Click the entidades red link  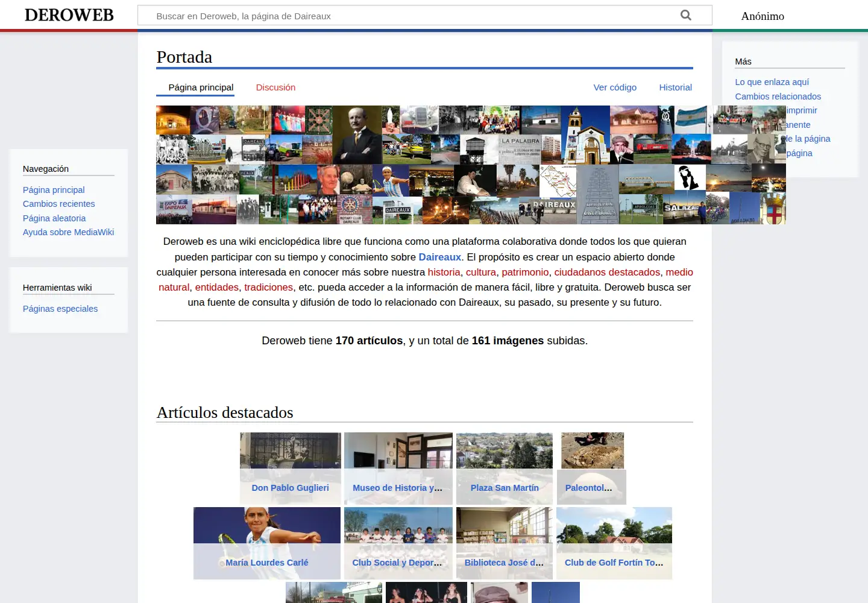coord(216,287)
